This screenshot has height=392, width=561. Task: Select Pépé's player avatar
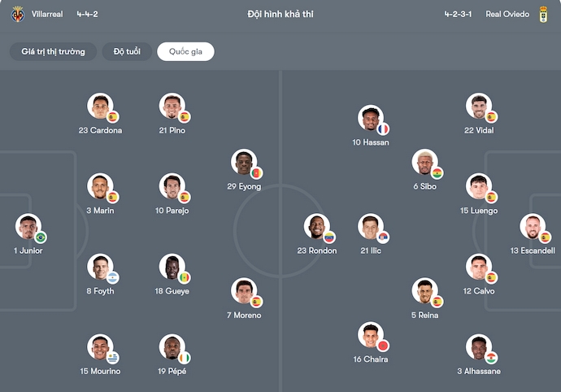coord(172,347)
